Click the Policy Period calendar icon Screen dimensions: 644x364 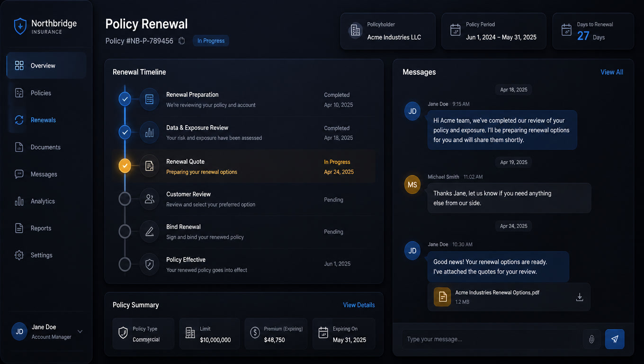pos(455,30)
